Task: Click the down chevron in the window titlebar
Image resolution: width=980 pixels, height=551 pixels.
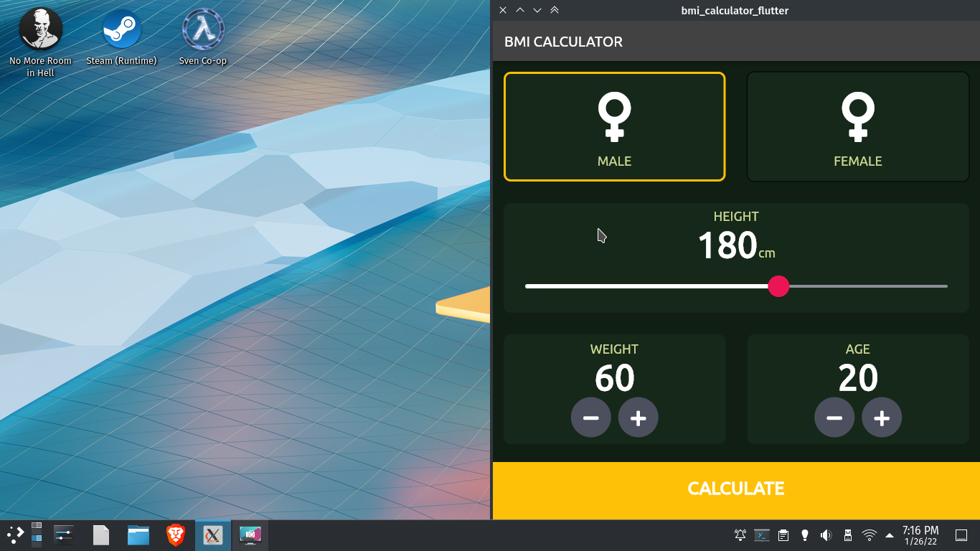Action: [x=537, y=10]
